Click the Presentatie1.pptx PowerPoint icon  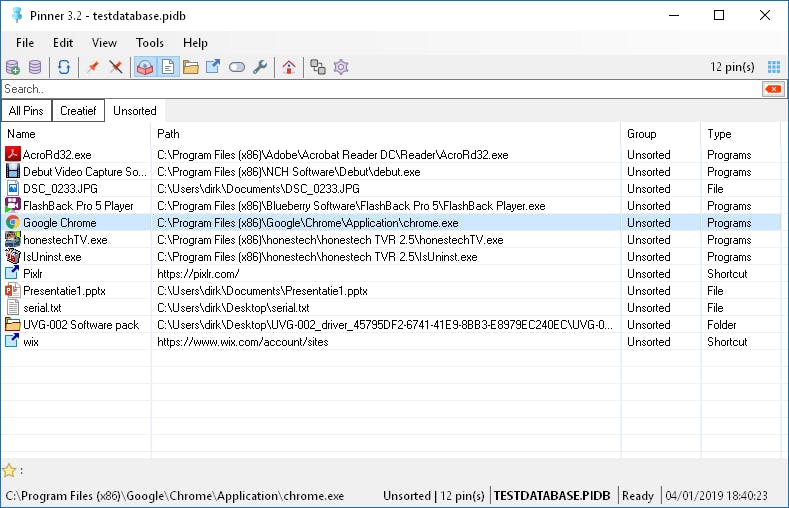point(13,290)
